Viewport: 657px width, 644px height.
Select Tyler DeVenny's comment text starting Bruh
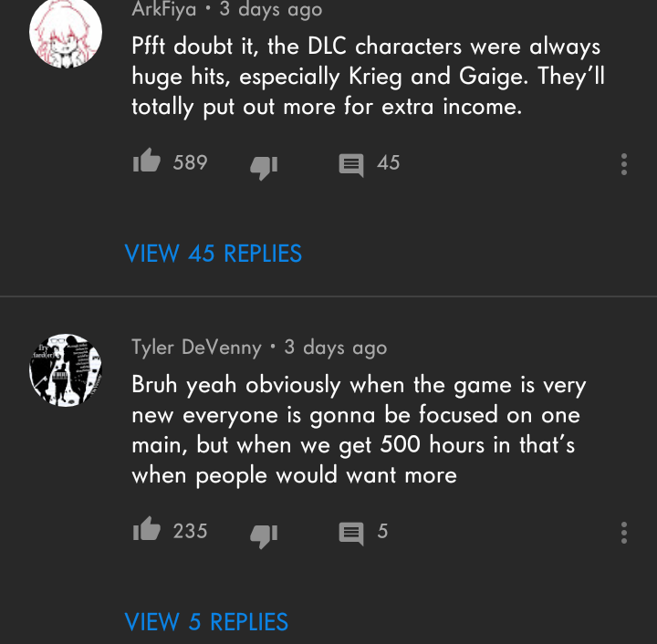point(360,430)
